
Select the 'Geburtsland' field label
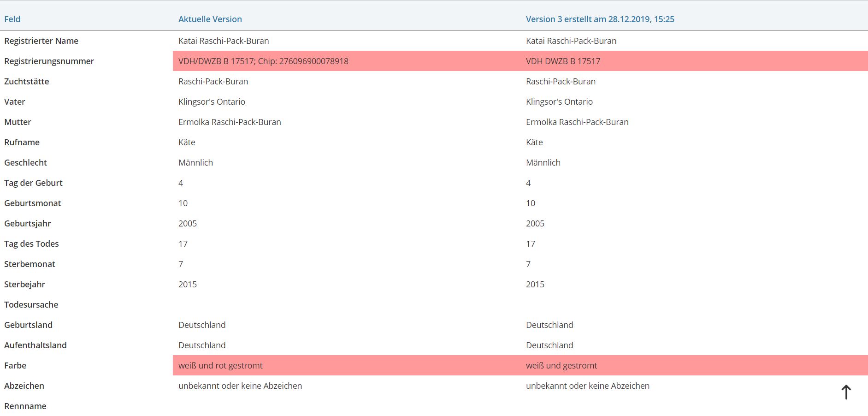(28, 325)
